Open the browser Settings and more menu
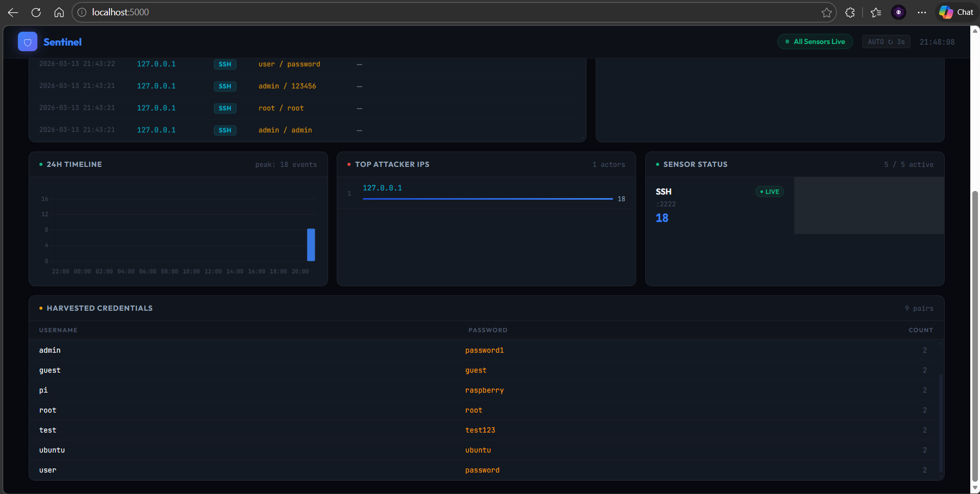Screen dimensions: 980x494 [x=922, y=12]
